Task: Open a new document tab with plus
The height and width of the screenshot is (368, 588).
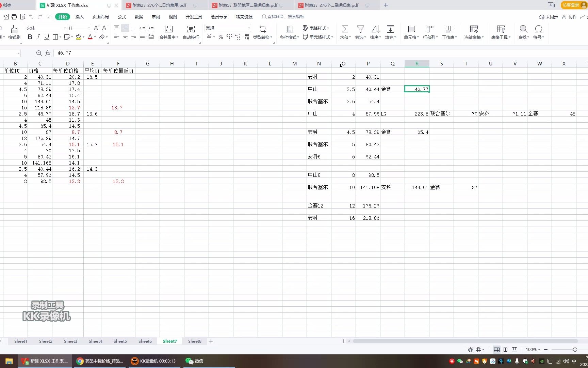Action: tap(386, 5)
